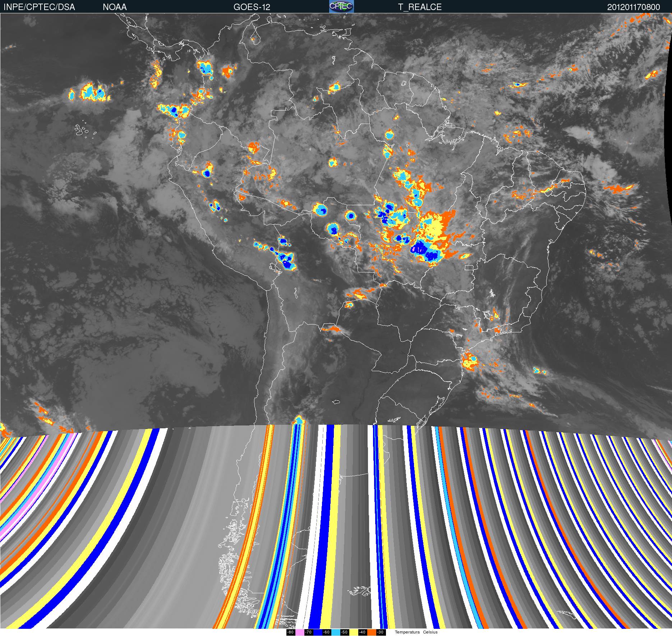Click the -70 legend value

pyautogui.click(x=308, y=632)
